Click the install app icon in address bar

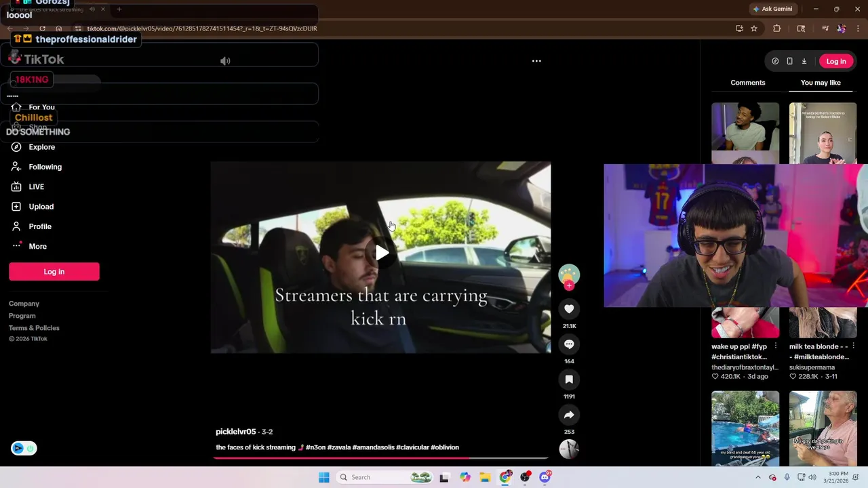coord(739,28)
